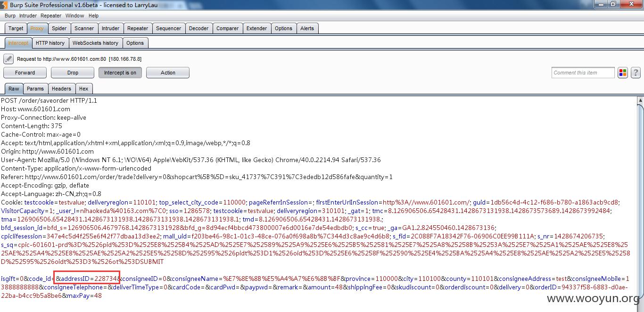Click the User-Agent header line
The height and width of the screenshot is (312, 644).
tap(191, 160)
